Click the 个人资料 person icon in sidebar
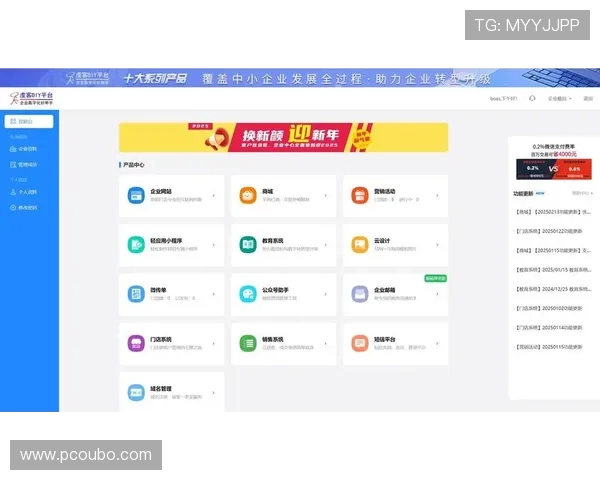Screen dimensions: 600x480 click(13, 192)
